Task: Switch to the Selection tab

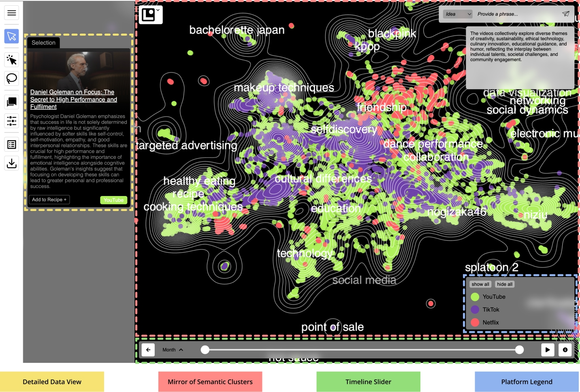Action: (x=43, y=43)
